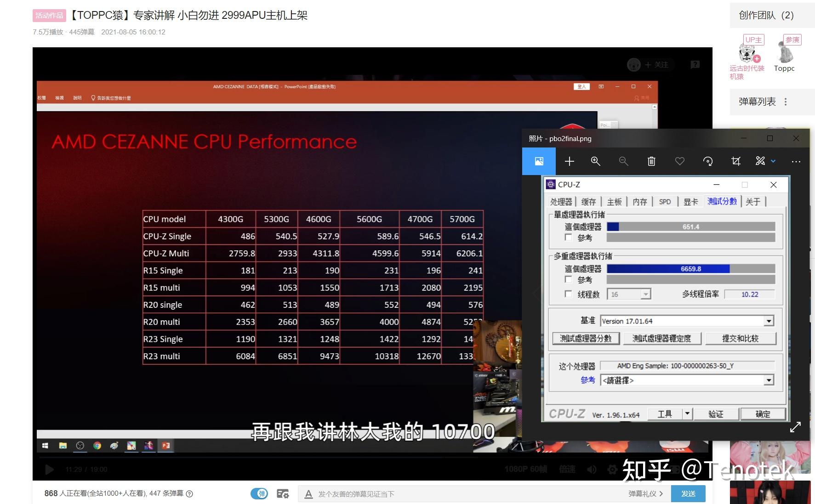Focus the danmaku input field 发个友善的弹幕见证当下
Image resolution: width=815 pixels, height=504 pixels.
tap(469, 494)
